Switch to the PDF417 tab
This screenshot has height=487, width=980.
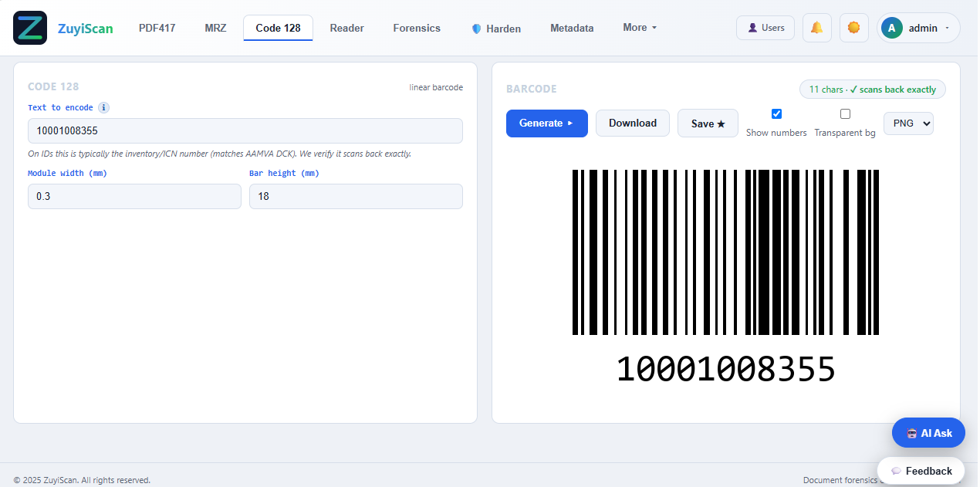[x=157, y=28]
